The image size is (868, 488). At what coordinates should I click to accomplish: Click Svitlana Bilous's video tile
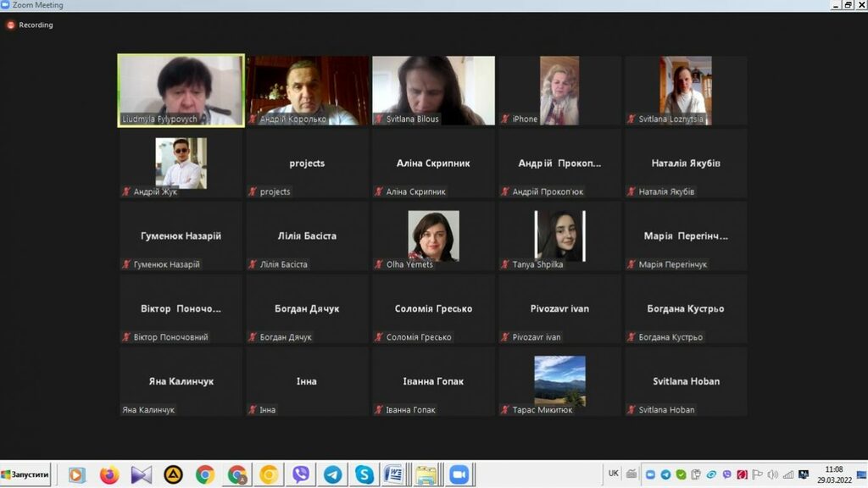click(x=433, y=91)
